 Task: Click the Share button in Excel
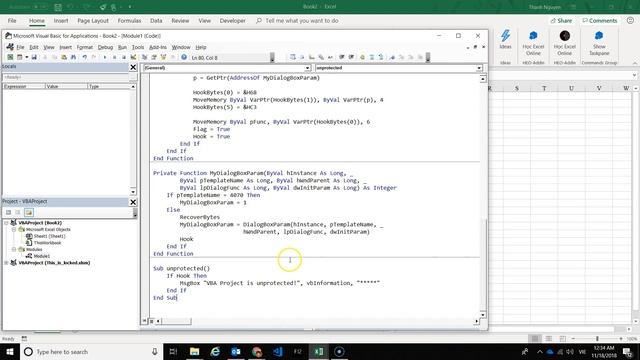point(561,21)
